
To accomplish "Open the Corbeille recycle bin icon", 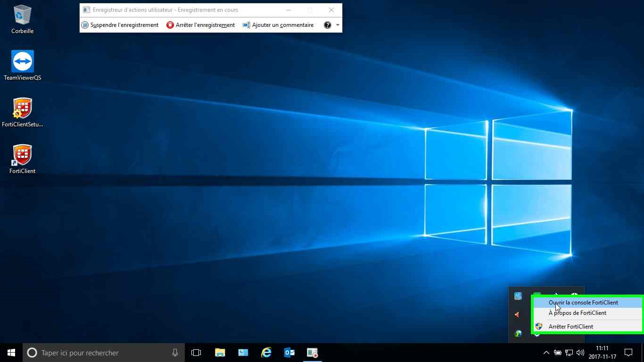I will pos(23,19).
